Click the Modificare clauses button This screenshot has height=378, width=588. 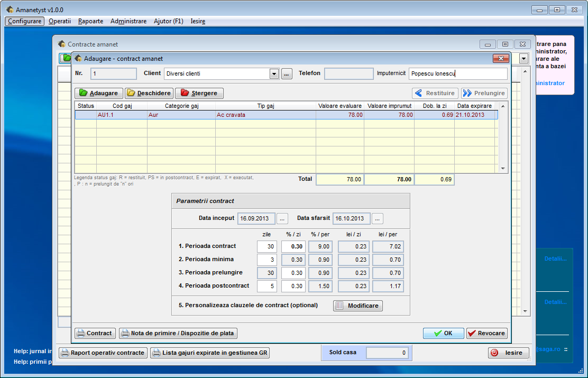[x=357, y=306]
